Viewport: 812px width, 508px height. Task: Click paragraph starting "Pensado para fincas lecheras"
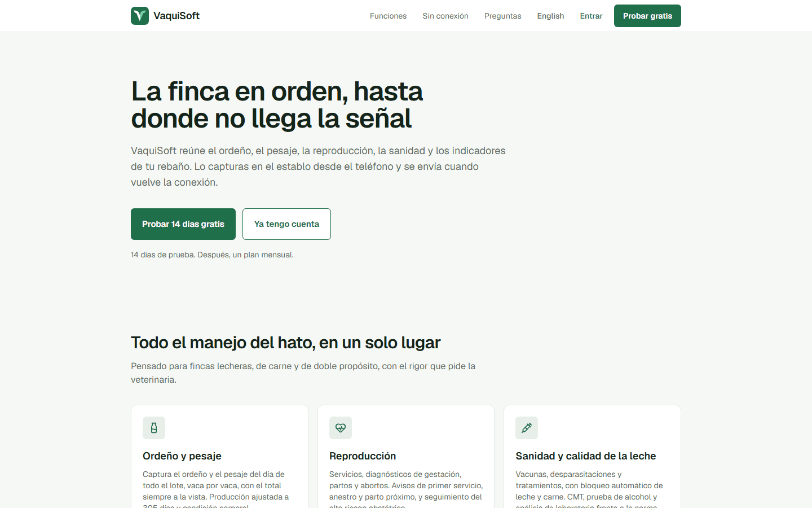point(303,373)
